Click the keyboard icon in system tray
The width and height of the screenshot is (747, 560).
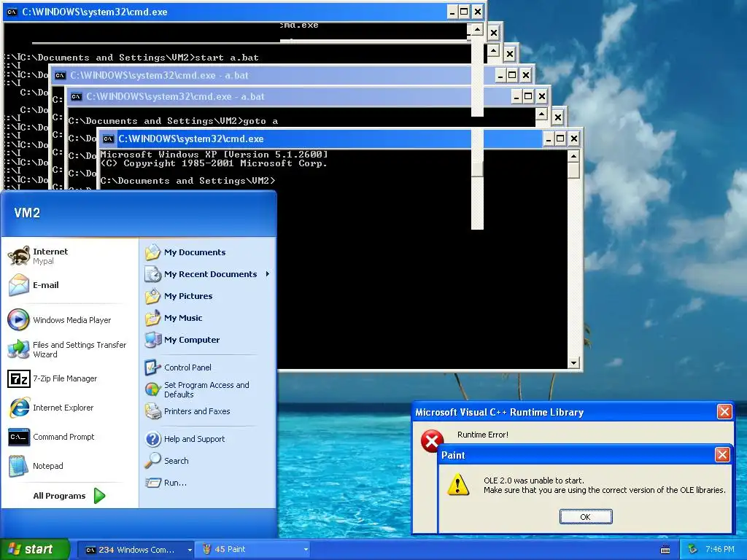tap(665, 550)
